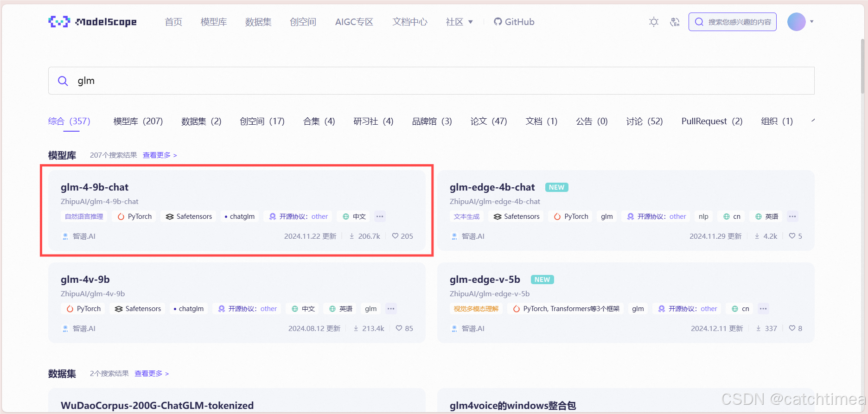
Task: Open AIGC专区 in the top navigation
Action: click(354, 22)
